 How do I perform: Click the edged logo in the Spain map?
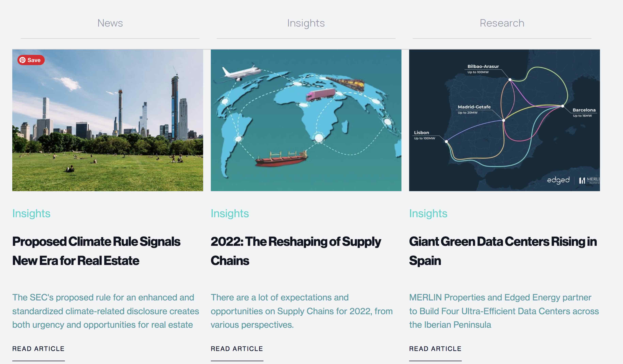(558, 180)
